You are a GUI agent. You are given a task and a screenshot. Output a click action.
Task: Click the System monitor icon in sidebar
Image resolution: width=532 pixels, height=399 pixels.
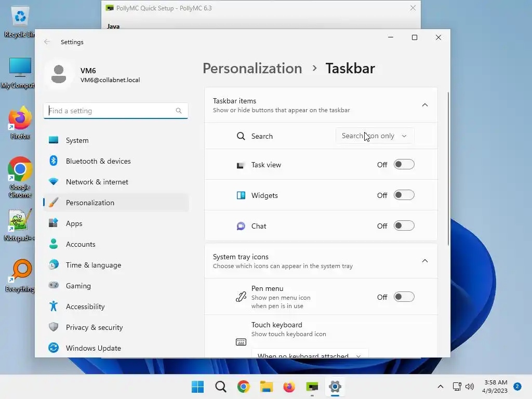coord(54,140)
